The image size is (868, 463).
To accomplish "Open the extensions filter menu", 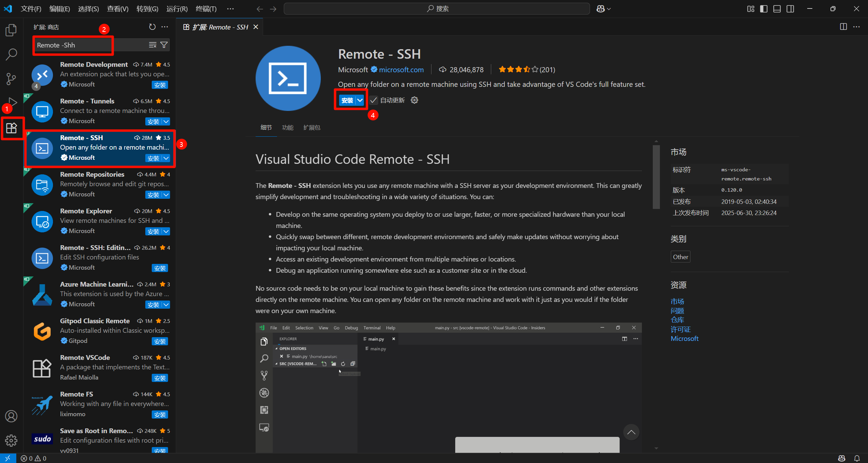I will (x=164, y=45).
